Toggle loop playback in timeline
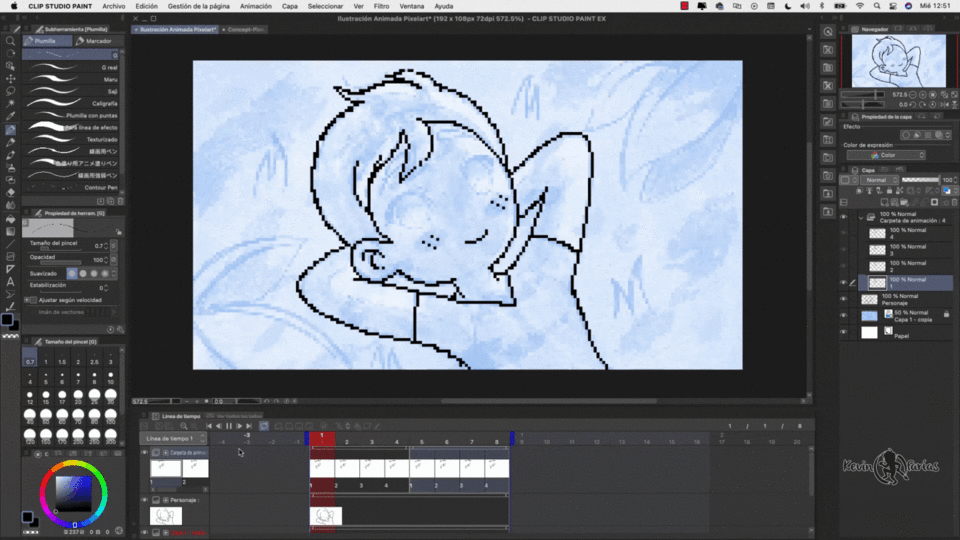Screen dimensions: 960x540 pos(264,426)
